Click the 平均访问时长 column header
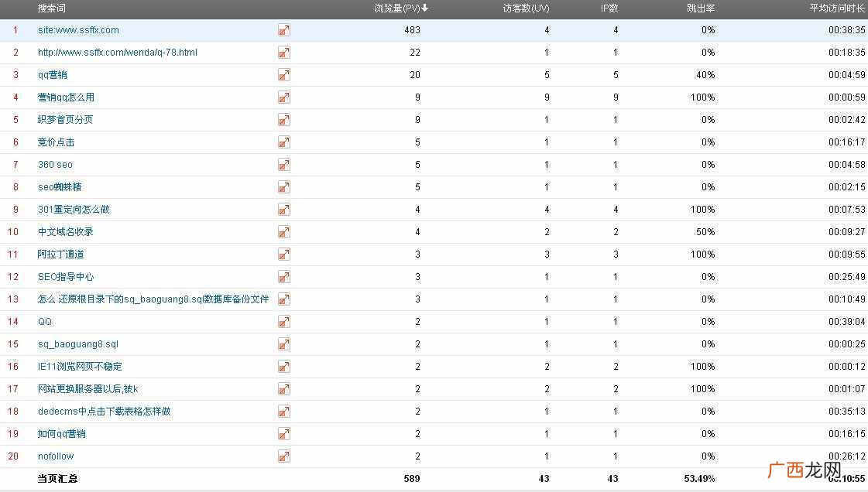Viewport: 868px width, 492px height. (837, 9)
